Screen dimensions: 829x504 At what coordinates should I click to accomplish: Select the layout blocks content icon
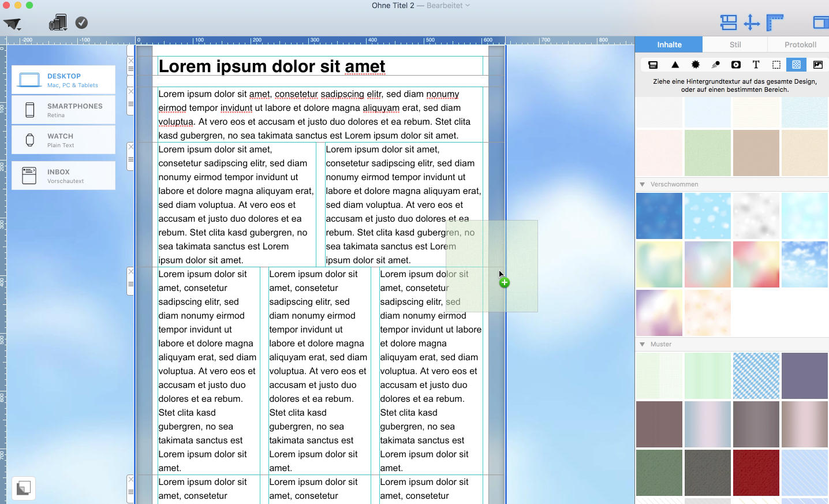[x=653, y=65]
